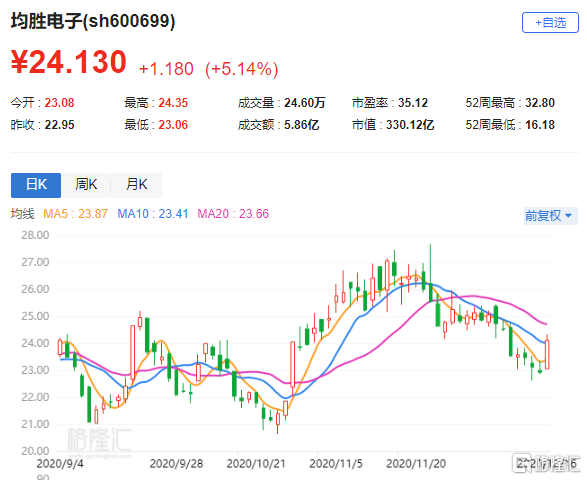The width and height of the screenshot is (587, 480).
Task: Open the 前复权 adjustment dropdown
Action: coord(551,216)
